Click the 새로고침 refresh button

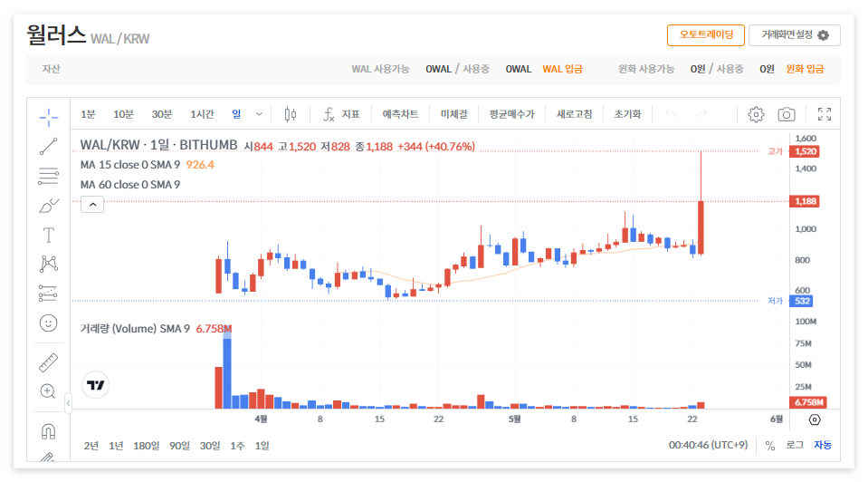tap(574, 114)
